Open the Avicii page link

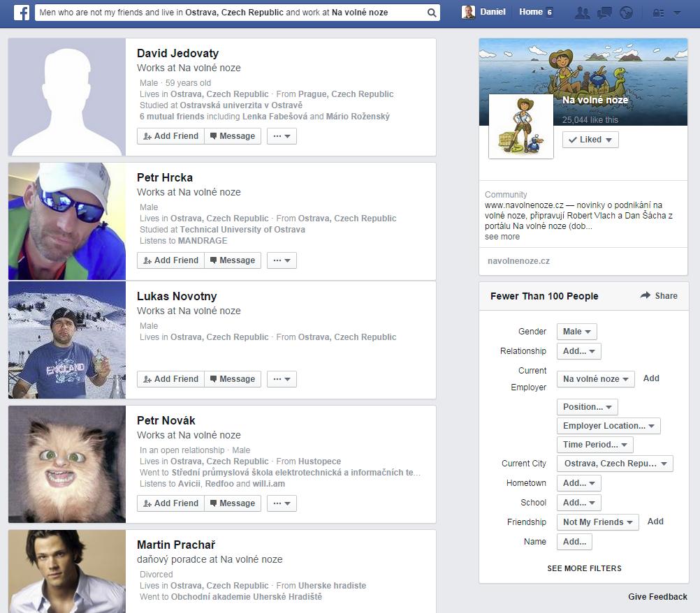coord(189,484)
